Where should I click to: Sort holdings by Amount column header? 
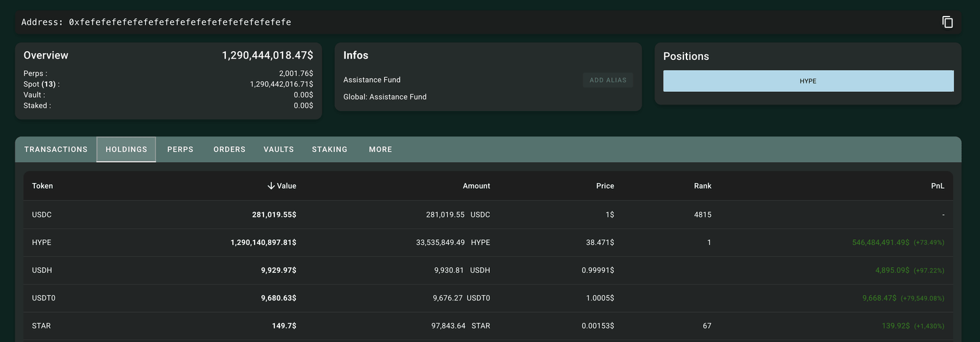tap(476, 186)
